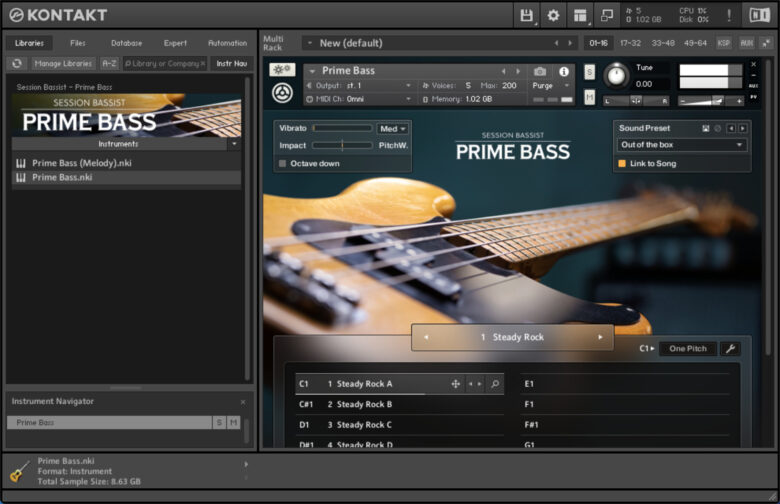This screenshot has width=780, height=504.
Task: Click the camera snapshot icon
Action: click(x=540, y=72)
